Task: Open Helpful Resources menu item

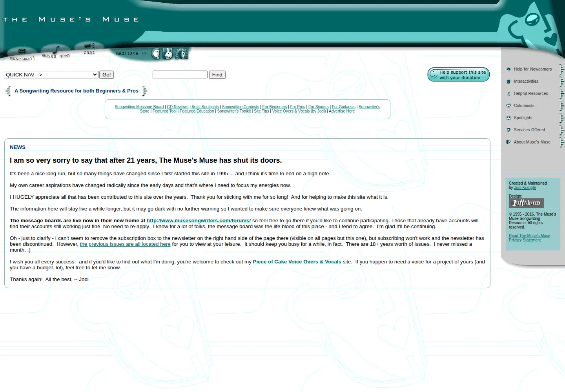Action: [x=531, y=94]
